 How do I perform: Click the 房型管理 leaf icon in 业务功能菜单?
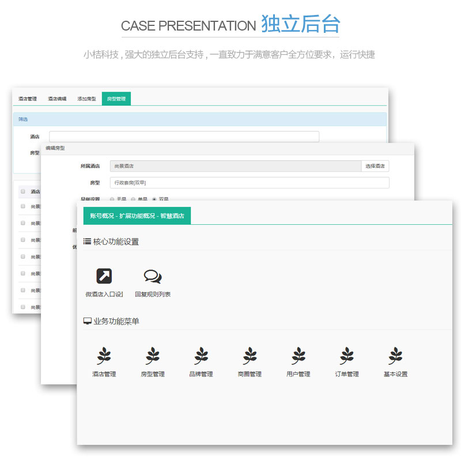point(153,356)
